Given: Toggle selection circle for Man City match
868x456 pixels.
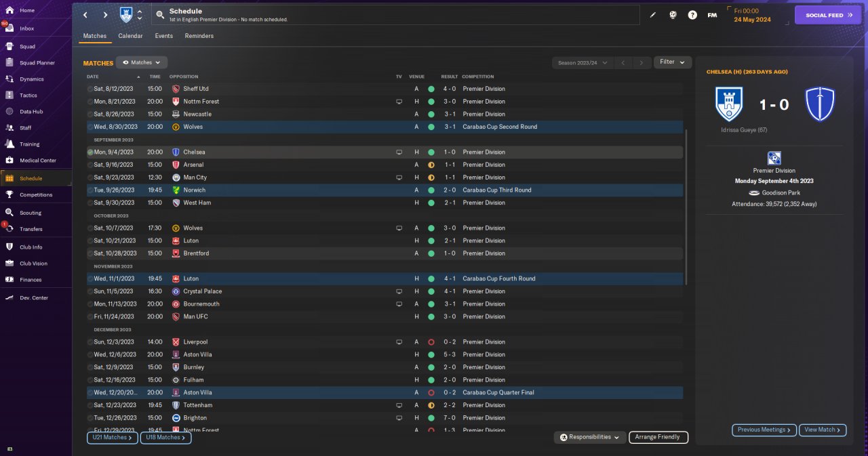Looking at the screenshot, I should click(90, 178).
